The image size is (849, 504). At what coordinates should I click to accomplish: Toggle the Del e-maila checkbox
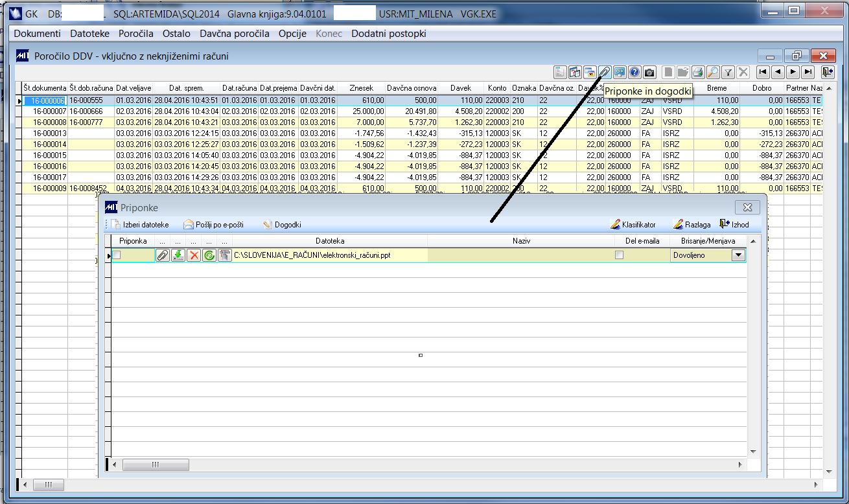[619, 255]
